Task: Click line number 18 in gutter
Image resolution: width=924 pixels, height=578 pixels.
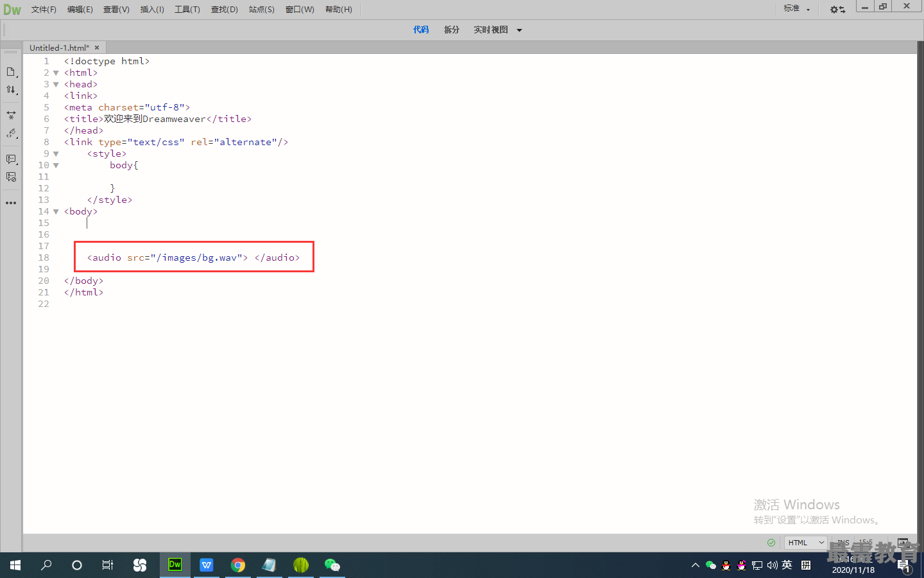Action: pos(44,258)
